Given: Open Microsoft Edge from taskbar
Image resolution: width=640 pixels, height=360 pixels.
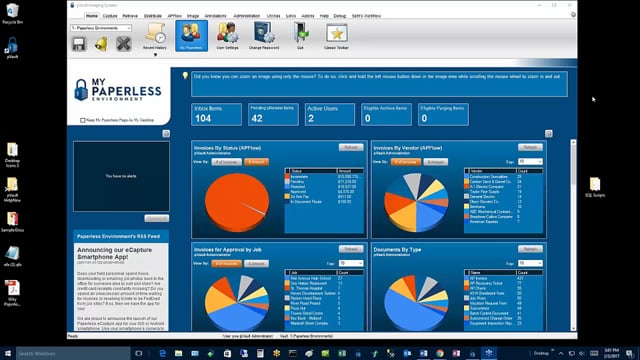Looking at the screenshot, I should tap(162, 353).
